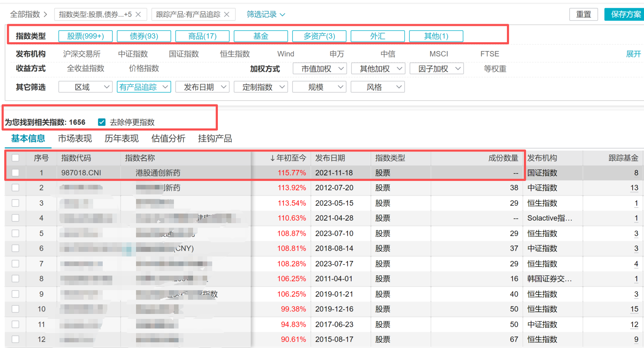
Task: Remove the 指数类型 filter tag
Action: point(138,15)
